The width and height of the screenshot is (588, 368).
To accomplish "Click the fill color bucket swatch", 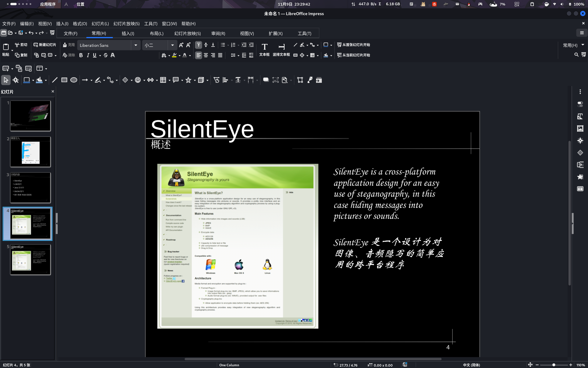I will (39, 80).
